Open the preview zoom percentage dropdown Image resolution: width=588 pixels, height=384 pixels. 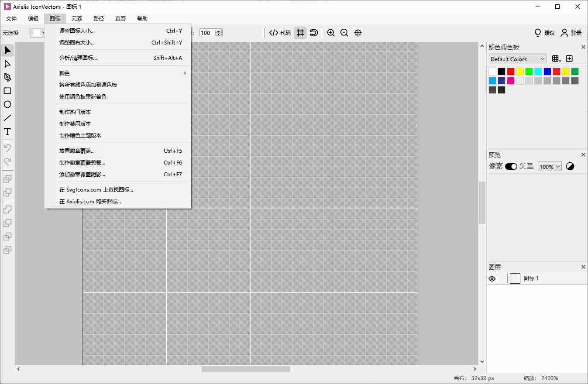[x=549, y=166]
